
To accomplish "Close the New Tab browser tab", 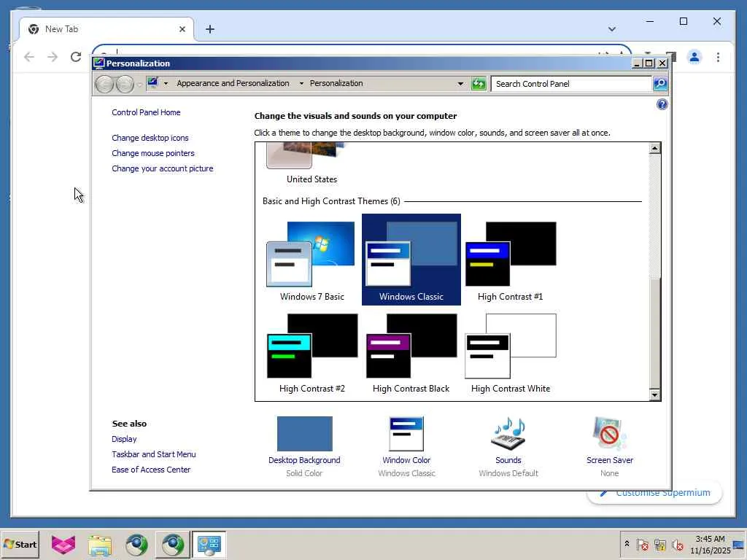I will [x=182, y=29].
